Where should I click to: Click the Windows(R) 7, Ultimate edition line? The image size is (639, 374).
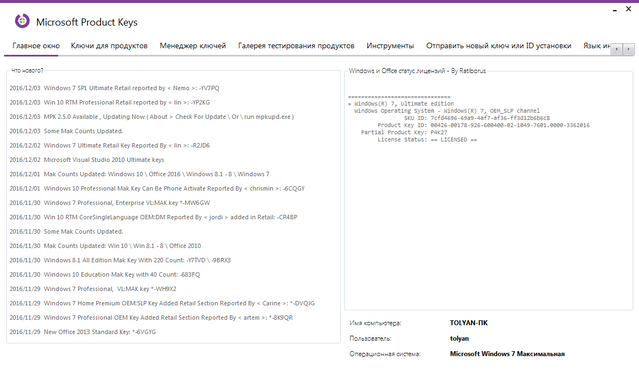[x=401, y=103]
